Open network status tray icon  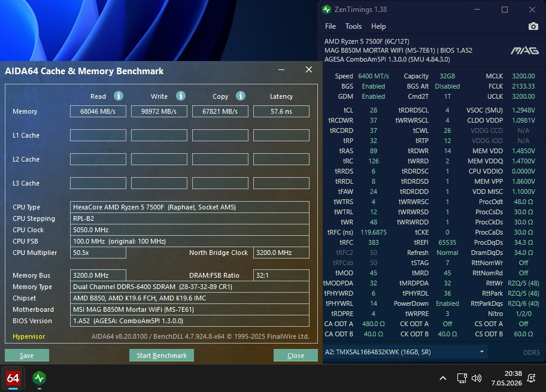(x=462, y=378)
